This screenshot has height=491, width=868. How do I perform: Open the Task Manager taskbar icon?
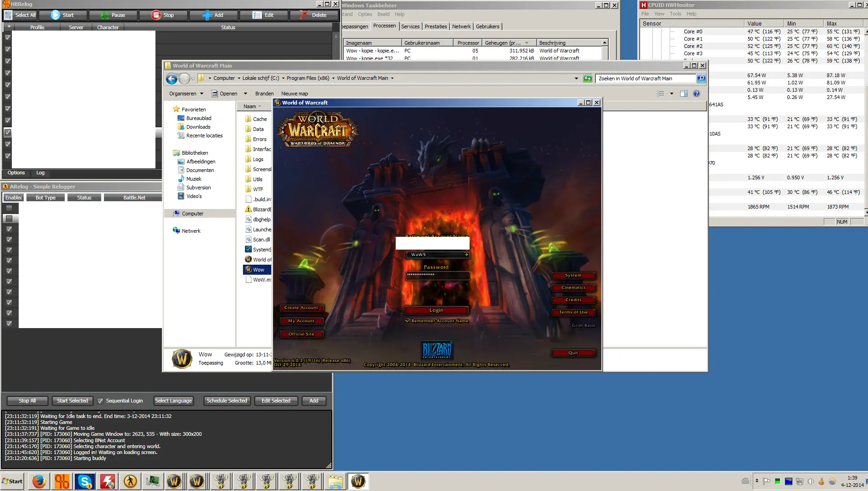click(153, 481)
